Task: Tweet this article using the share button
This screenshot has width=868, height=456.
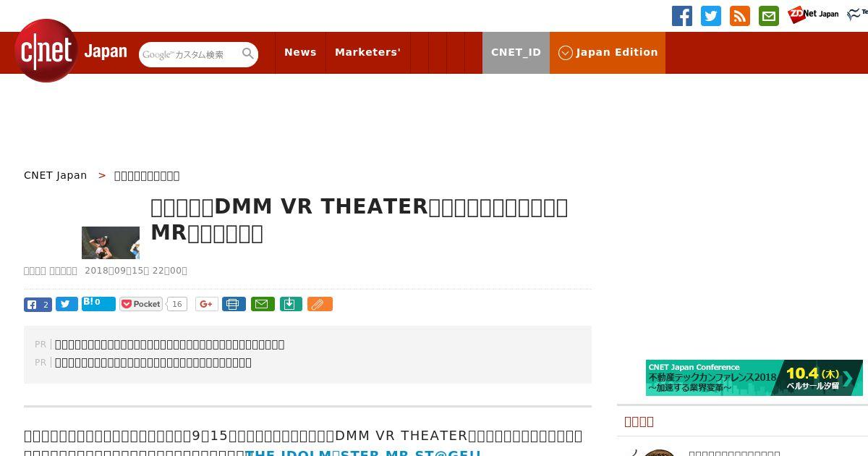Action: (67, 305)
